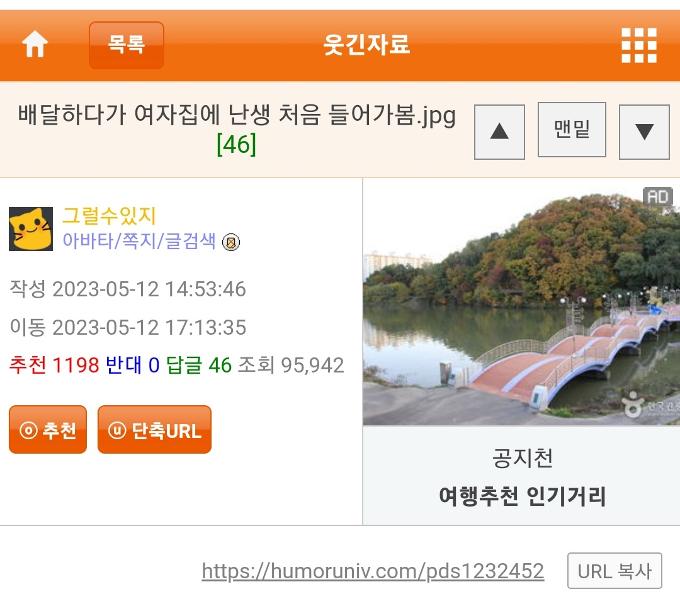Get short link via 단축URL button
Image resolution: width=680 pixels, height=599 pixels.
(154, 429)
